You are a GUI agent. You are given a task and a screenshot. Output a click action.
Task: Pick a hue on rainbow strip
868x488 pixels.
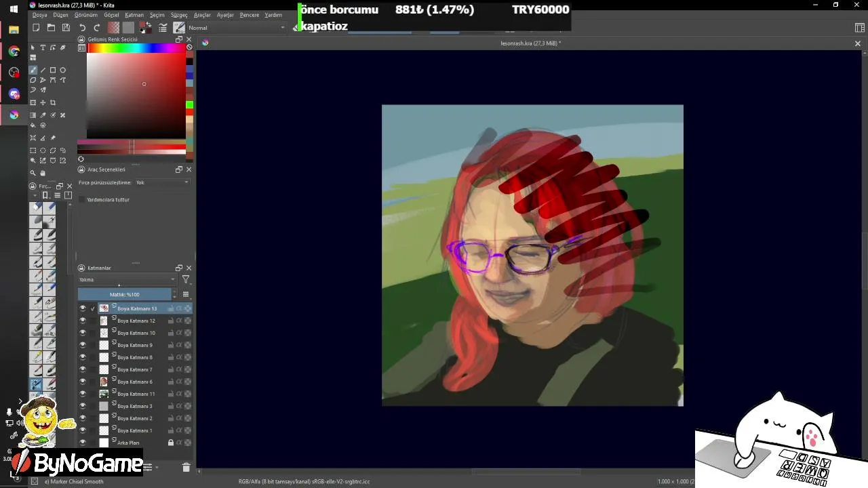(136, 48)
